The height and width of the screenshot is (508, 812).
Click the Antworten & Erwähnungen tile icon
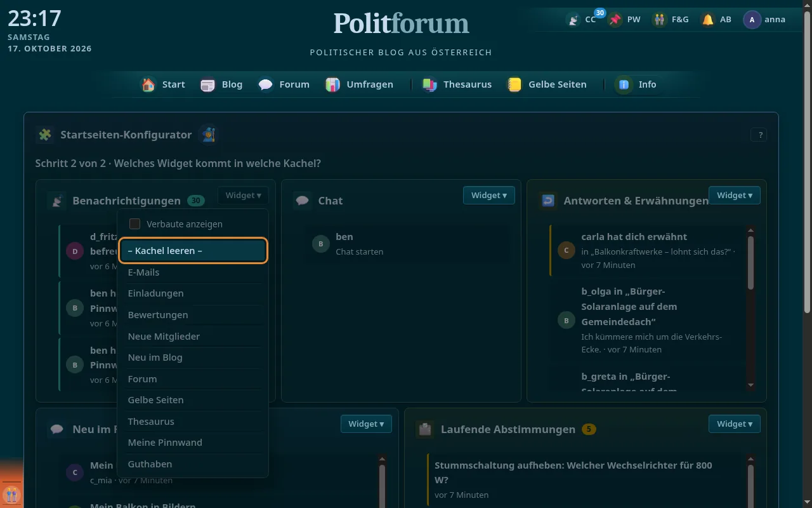(x=548, y=201)
